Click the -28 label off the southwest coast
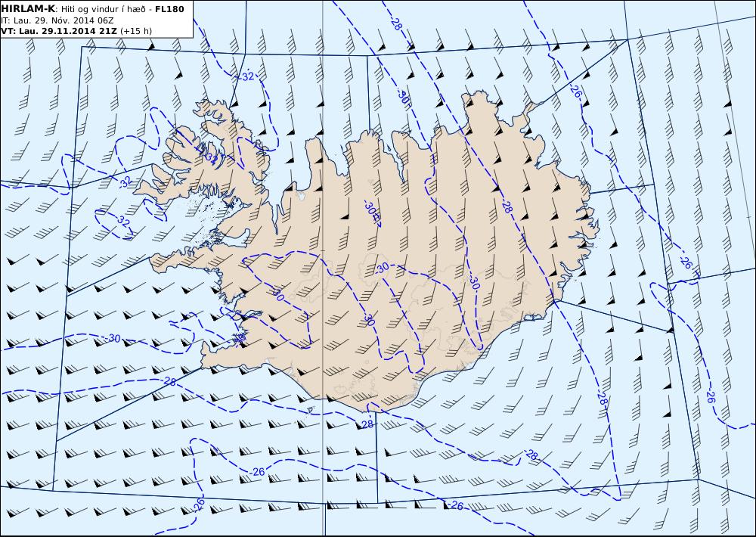The image size is (756, 537). tap(169, 381)
